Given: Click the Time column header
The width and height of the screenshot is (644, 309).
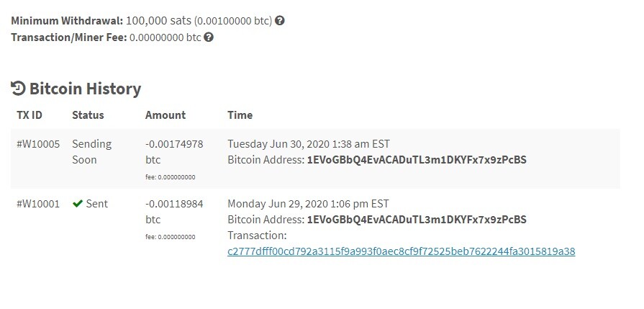Looking at the screenshot, I should (240, 115).
